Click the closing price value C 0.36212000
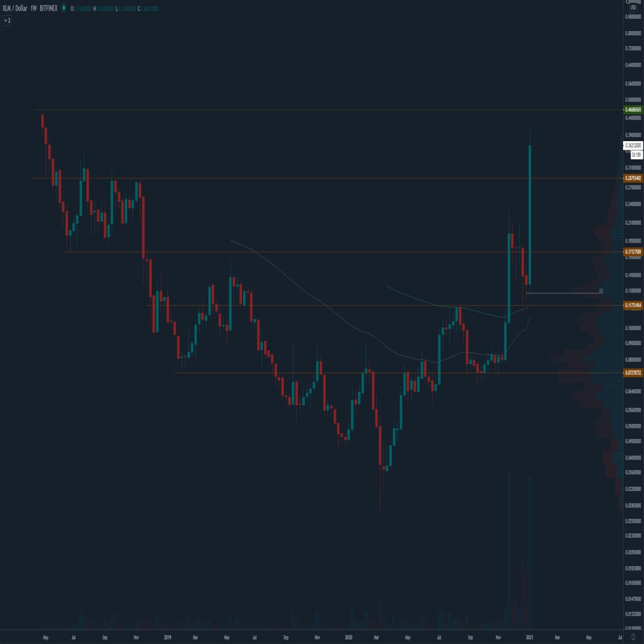 click(148, 9)
